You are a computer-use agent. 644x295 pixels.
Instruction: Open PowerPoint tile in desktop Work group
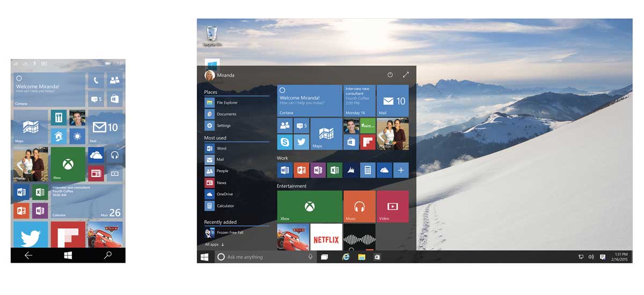[301, 171]
